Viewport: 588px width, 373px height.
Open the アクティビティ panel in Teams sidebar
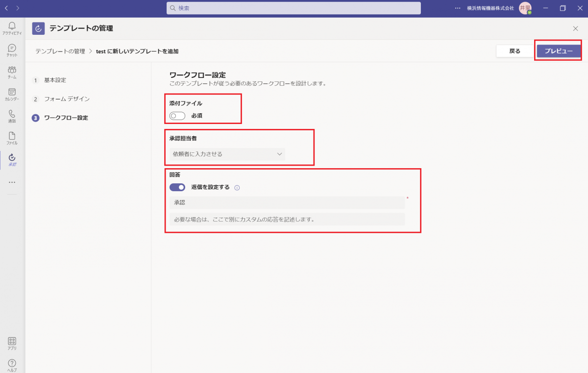point(12,27)
